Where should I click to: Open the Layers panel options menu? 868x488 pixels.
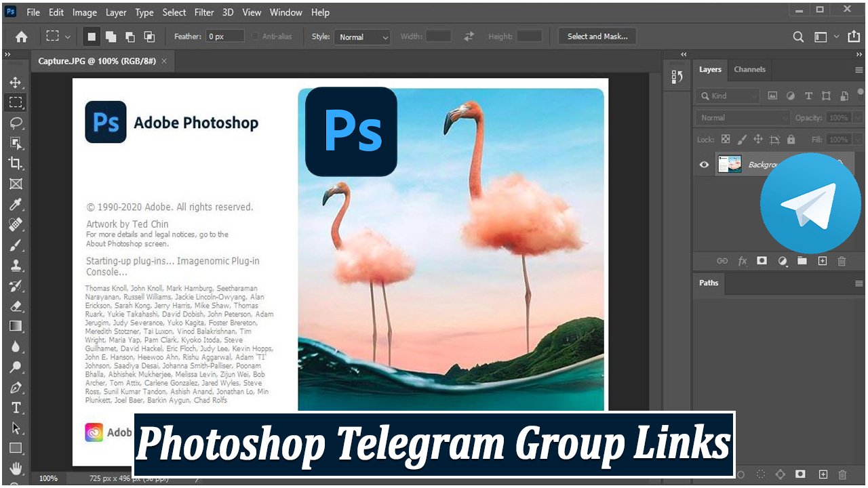pos(859,69)
